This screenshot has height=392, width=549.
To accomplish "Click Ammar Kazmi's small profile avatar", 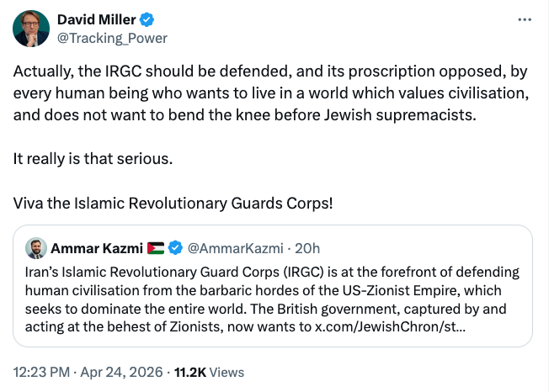I will 35,248.
